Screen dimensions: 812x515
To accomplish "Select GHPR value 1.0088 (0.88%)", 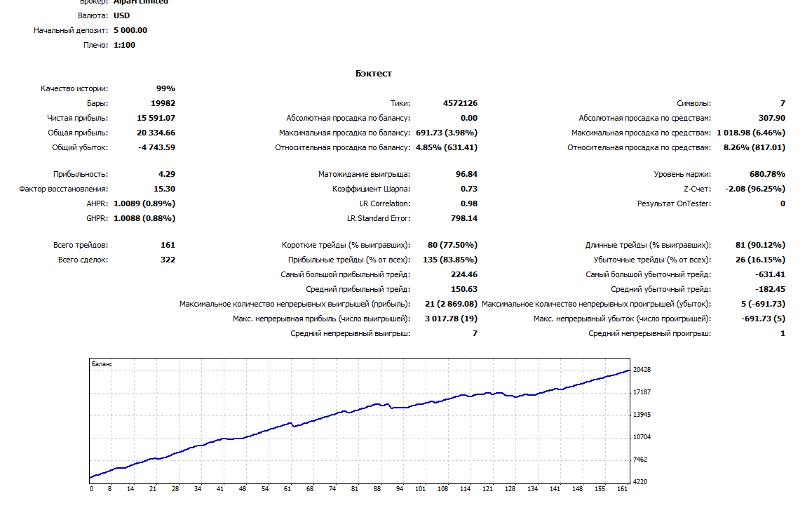I will 144,218.
